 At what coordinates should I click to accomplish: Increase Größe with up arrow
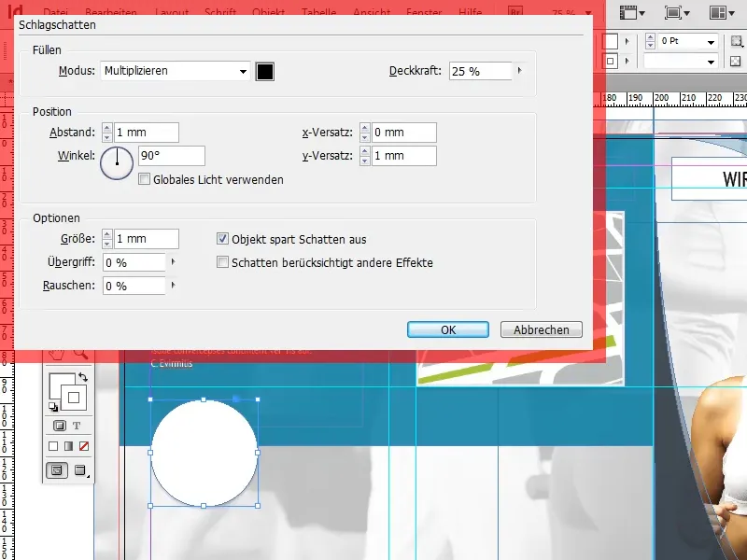pos(107,235)
